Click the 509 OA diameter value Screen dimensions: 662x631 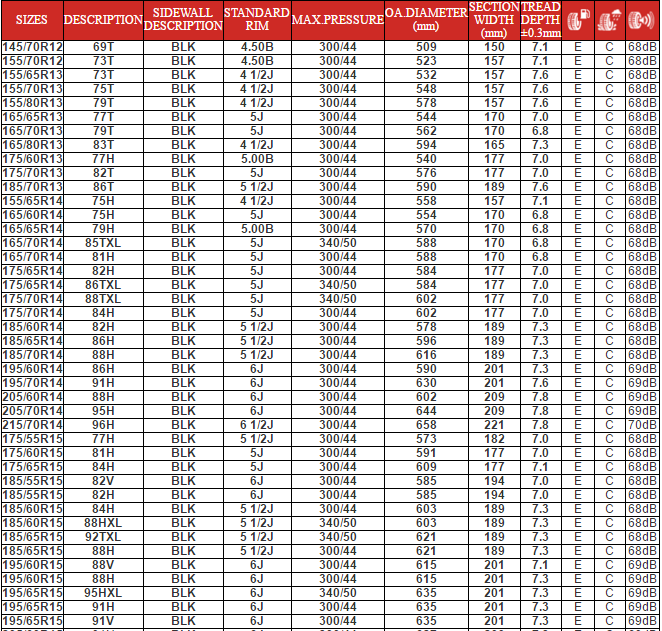(426, 47)
